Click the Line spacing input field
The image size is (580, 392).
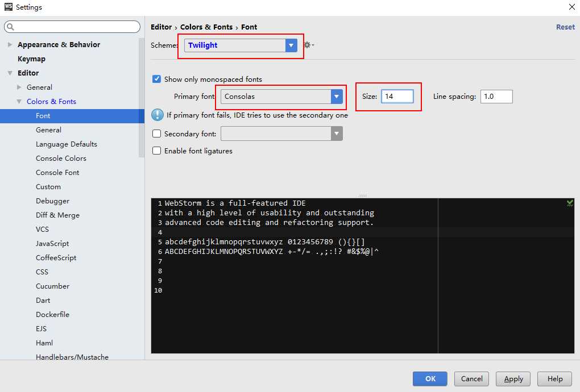496,97
